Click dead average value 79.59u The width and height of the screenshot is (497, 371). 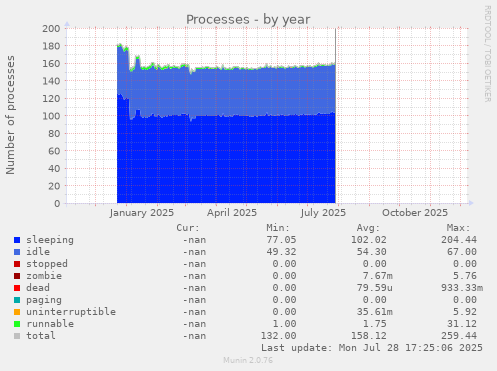375,288
